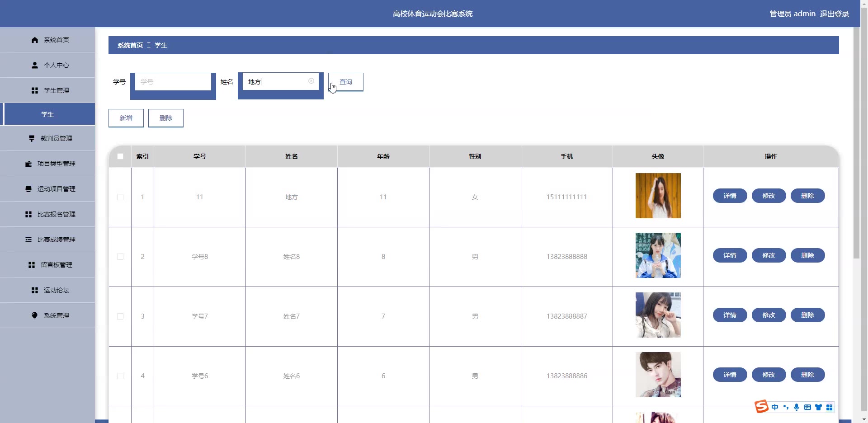Click the 新增 button
The image size is (868, 423).
[x=126, y=118]
